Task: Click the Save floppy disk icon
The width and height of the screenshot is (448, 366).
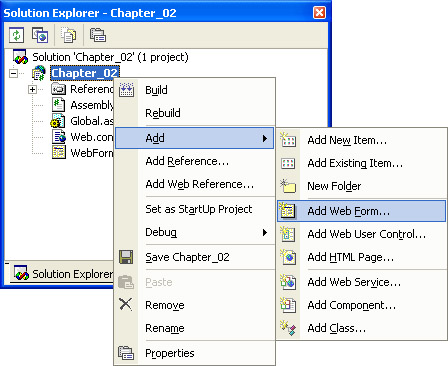Action: tap(126, 257)
